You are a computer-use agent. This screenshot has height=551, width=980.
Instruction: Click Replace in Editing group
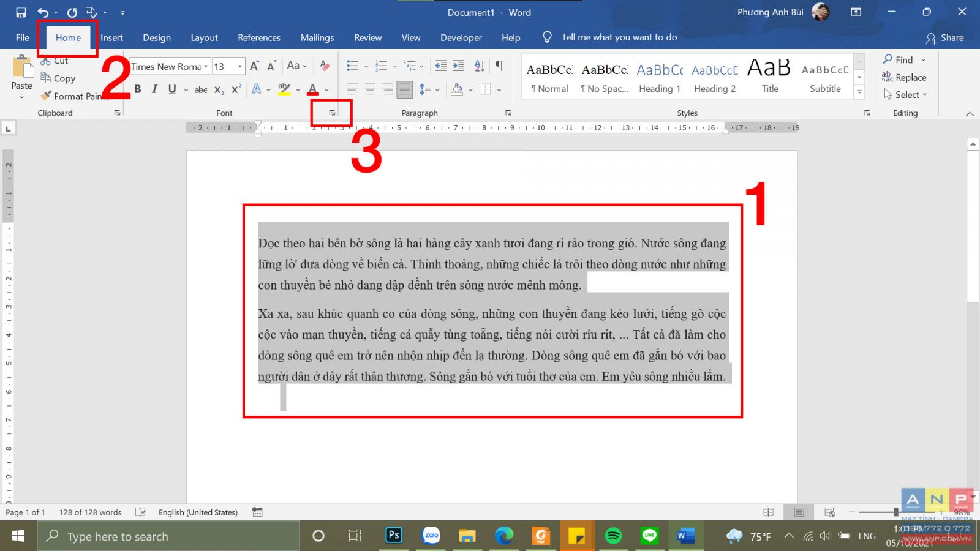point(905,77)
